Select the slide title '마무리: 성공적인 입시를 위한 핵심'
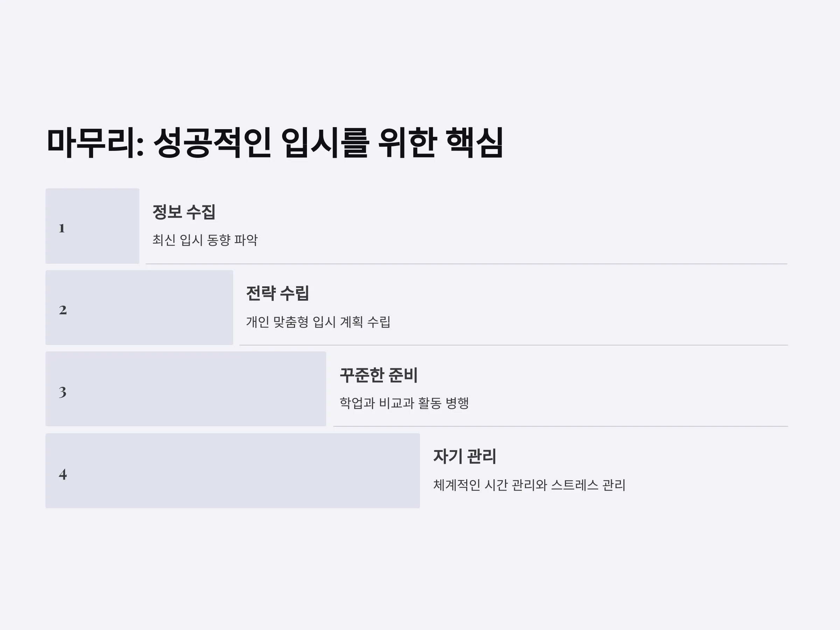The image size is (840, 630). pyautogui.click(x=275, y=143)
